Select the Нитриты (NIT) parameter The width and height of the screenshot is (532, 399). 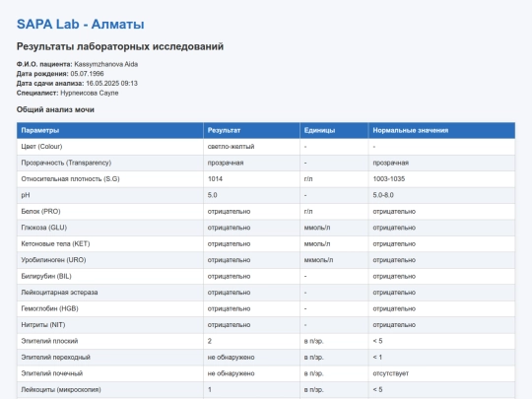43,325
